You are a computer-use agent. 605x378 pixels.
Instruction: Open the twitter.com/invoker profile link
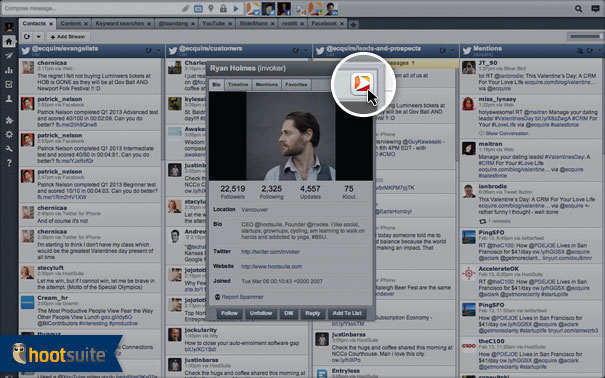[270, 251]
